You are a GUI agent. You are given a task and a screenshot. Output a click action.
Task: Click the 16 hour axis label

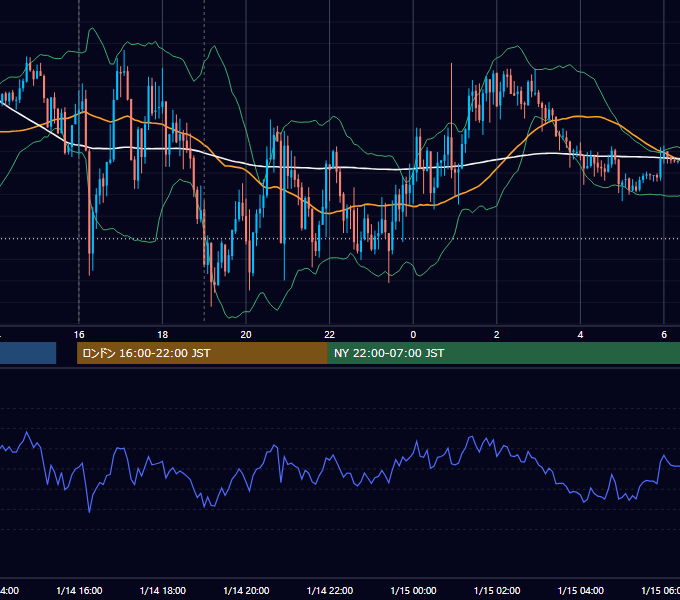(79, 335)
